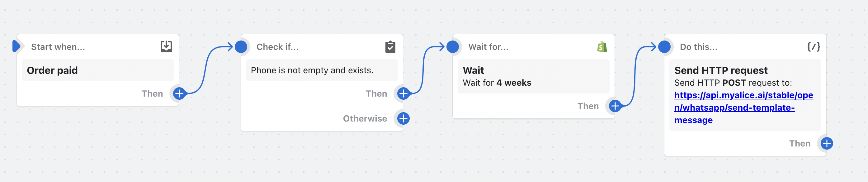This screenshot has width=868, height=182.
Task: Click the Otherwise label on condition card
Action: 365,118
